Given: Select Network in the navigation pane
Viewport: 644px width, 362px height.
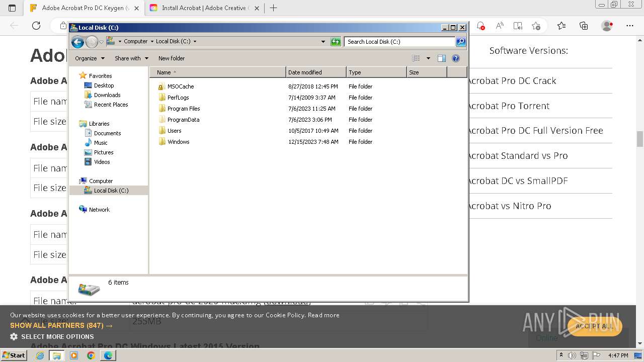Looking at the screenshot, I should pos(99,210).
